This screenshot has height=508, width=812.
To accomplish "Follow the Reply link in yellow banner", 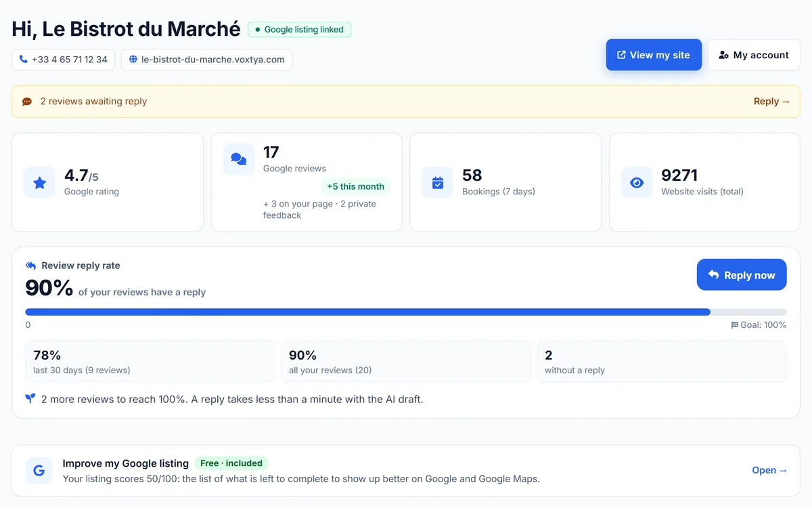I will pyautogui.click(x=772, y=102).
